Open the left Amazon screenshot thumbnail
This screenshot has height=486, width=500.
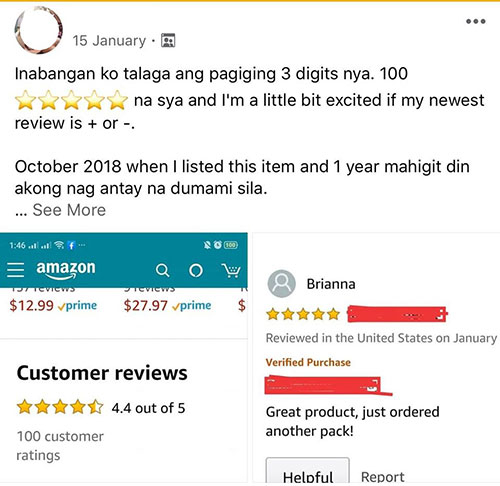point(124,357)
